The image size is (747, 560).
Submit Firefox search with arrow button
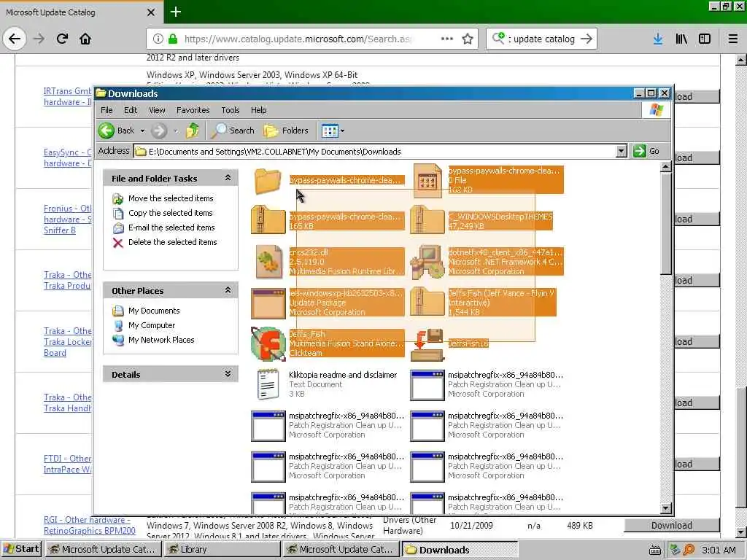click(x=587, y=39)
